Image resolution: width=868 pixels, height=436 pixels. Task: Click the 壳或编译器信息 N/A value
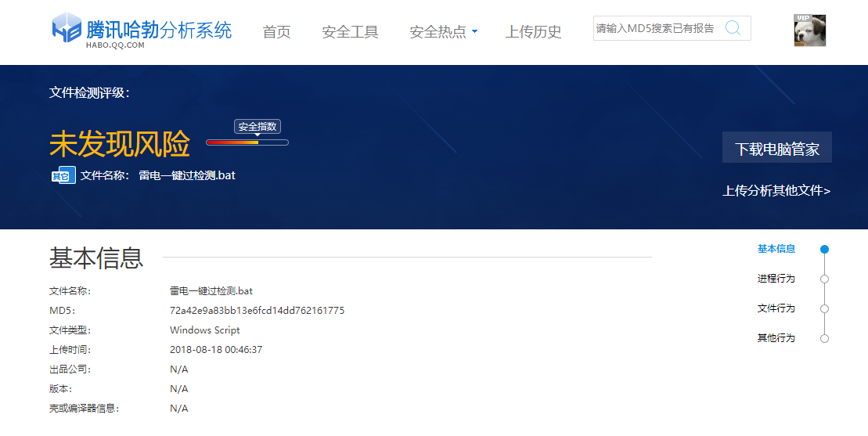(x=178, y=409)
